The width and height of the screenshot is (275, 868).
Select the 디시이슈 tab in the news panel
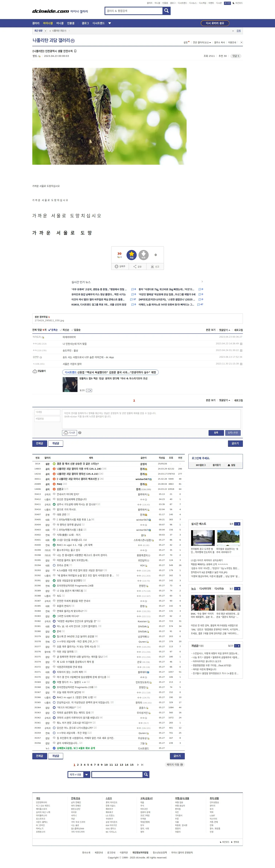pyautogui.click(x=219, y=589)
